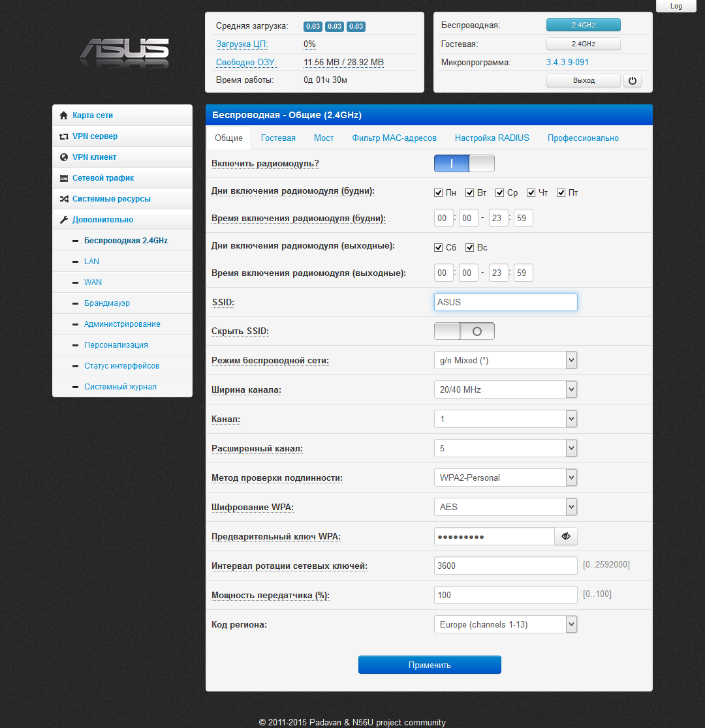Toggle the Включить радиомодуль switch
This screenshot has width=705, height=728.
(x=464, y=164)
